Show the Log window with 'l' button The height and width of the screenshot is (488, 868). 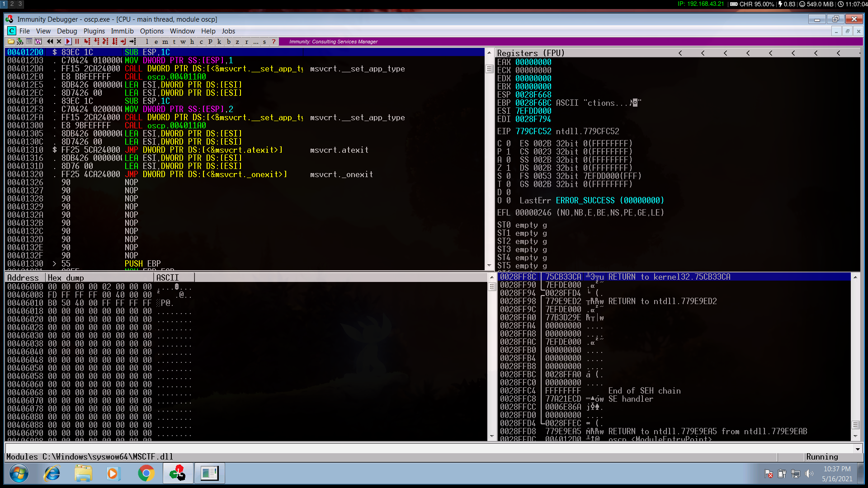tap(147, 42)
